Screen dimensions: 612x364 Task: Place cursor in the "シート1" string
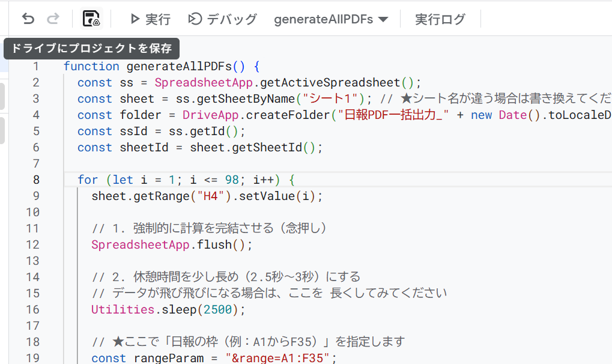point(332,99)
